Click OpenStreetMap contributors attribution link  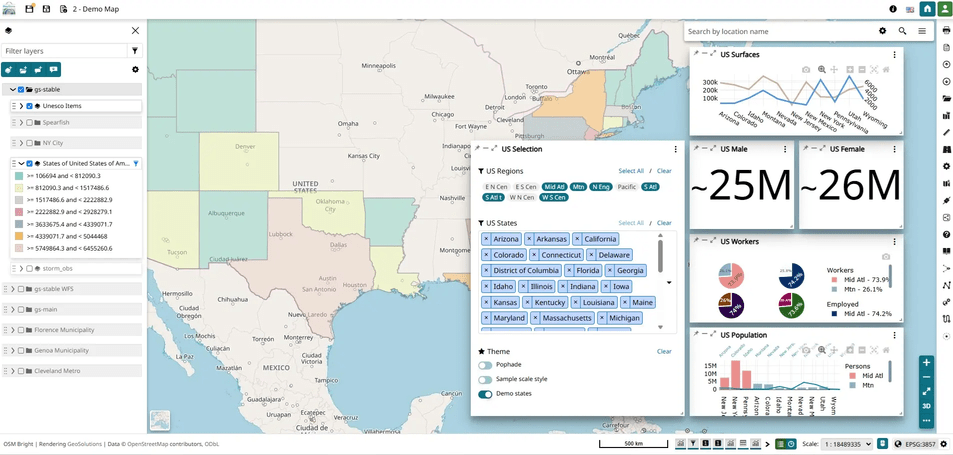[x=165, y=444]
